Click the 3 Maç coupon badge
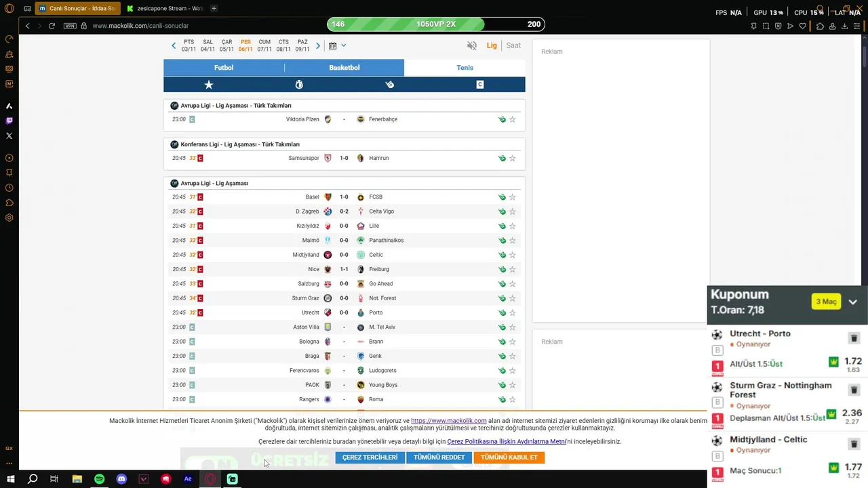This screenshot has height=488, width=868. click(826, 302)
